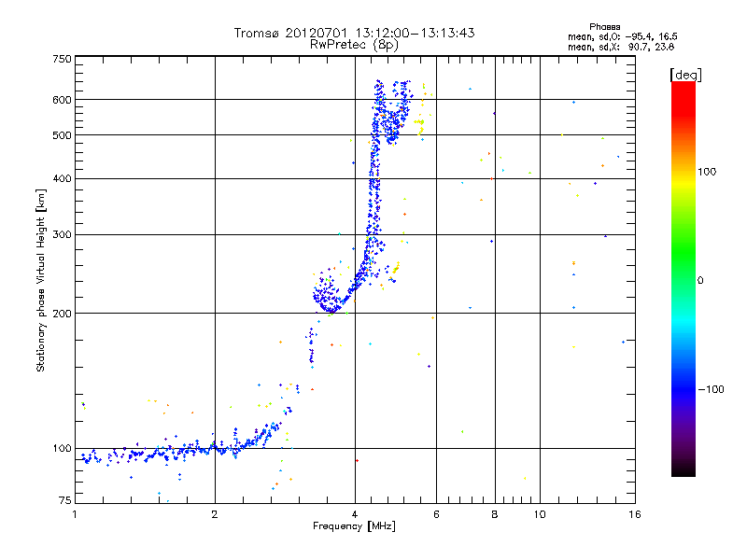Click the y-axis tick label '75'
747x560 pixels.
[x=65, y=500]
